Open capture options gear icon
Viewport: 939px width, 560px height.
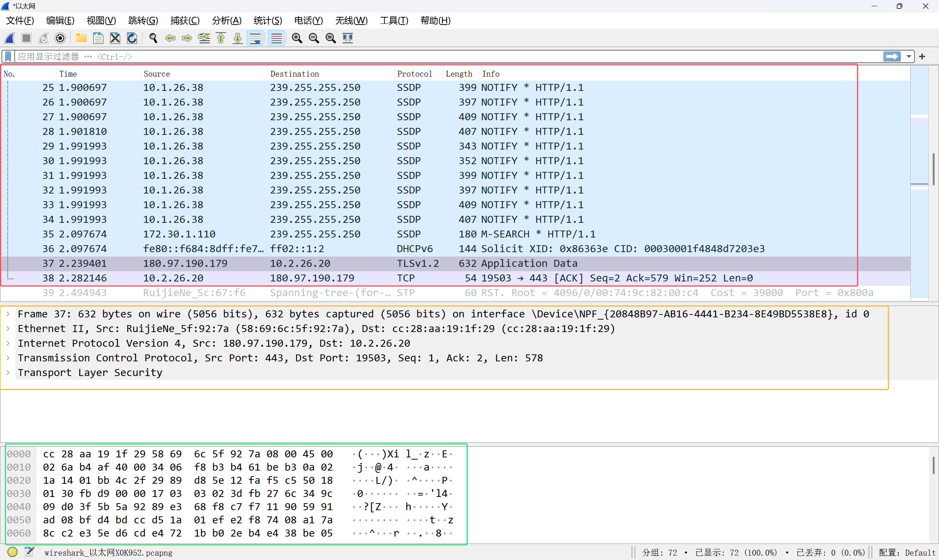(60, 38)
